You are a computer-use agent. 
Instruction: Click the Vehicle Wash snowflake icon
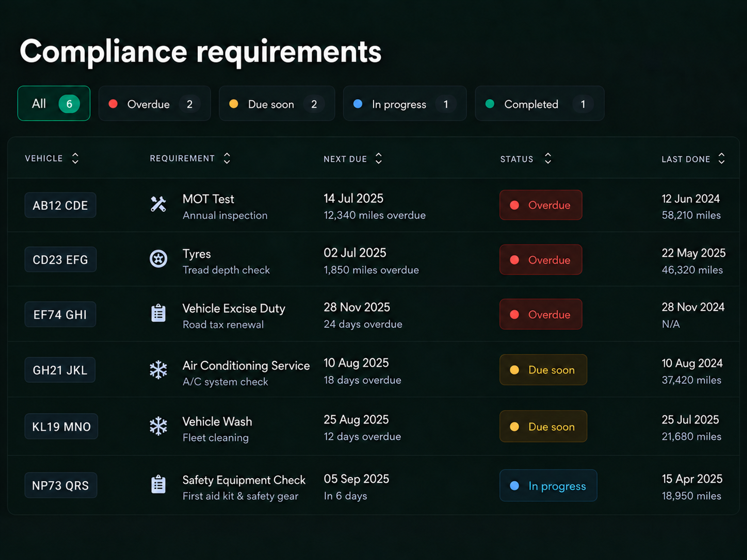click(158, 426)
